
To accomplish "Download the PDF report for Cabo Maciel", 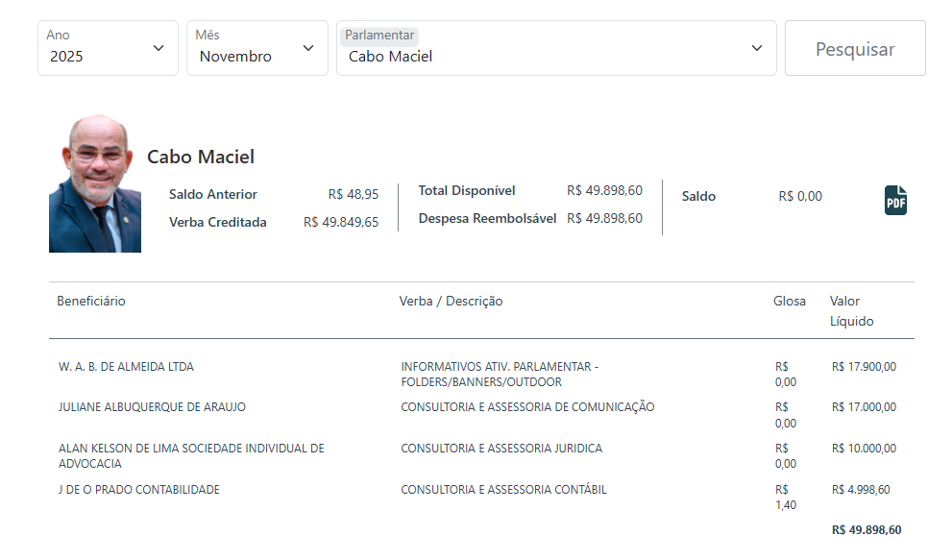I will pos(895,200).
